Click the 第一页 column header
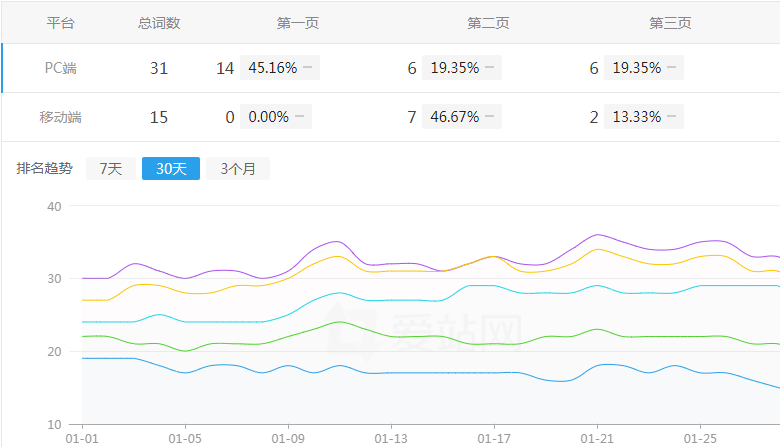The height and width of the screenshot is (447, 780). click(297, 23)
